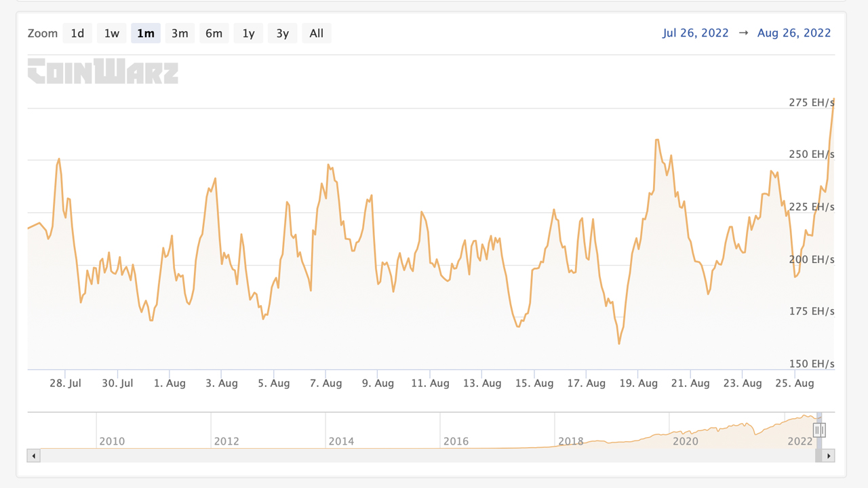Click the scrollbar right arrow
Image resolution: width=868 pixels, height=488 pixels.
(828, 456)
